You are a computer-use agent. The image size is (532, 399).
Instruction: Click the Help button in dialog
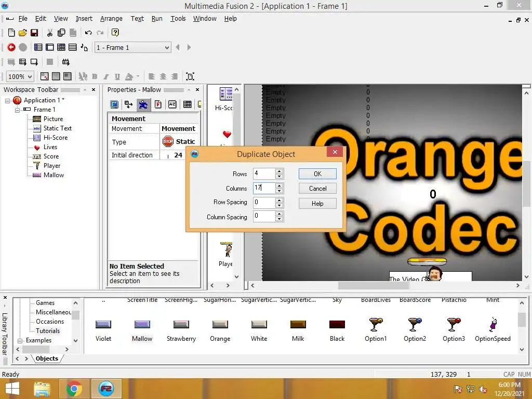317,204
